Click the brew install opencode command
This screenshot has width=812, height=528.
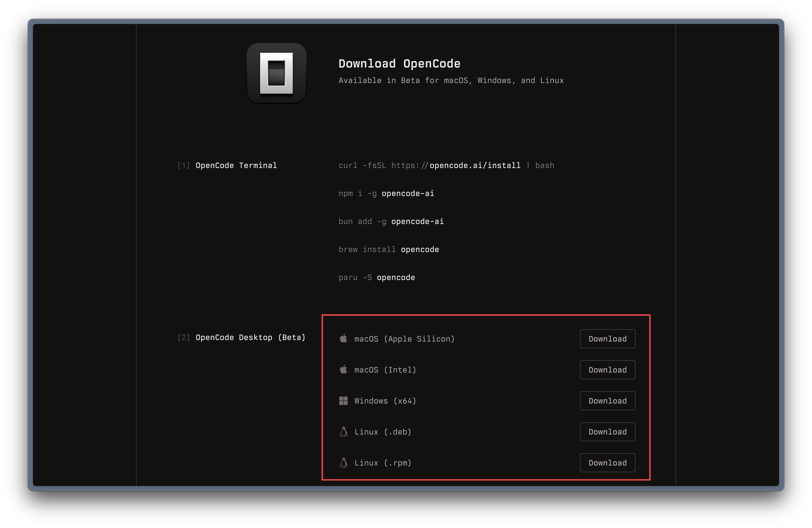[388, 249]
